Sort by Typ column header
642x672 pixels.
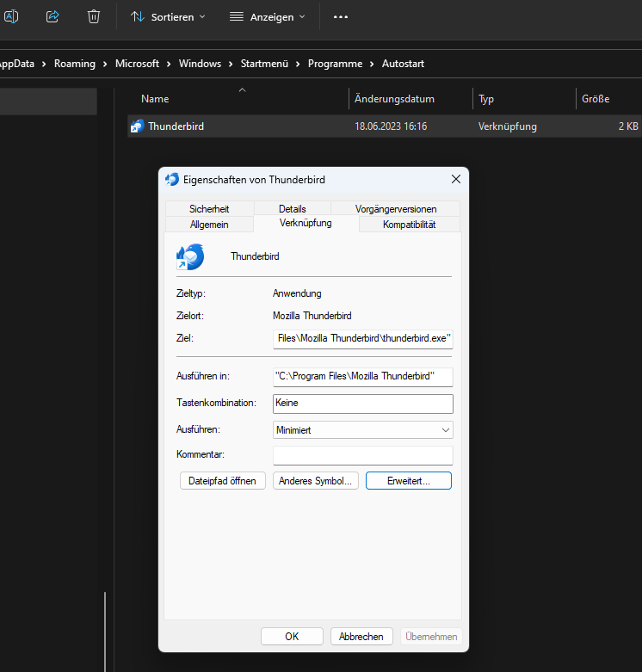pos(524,99)
